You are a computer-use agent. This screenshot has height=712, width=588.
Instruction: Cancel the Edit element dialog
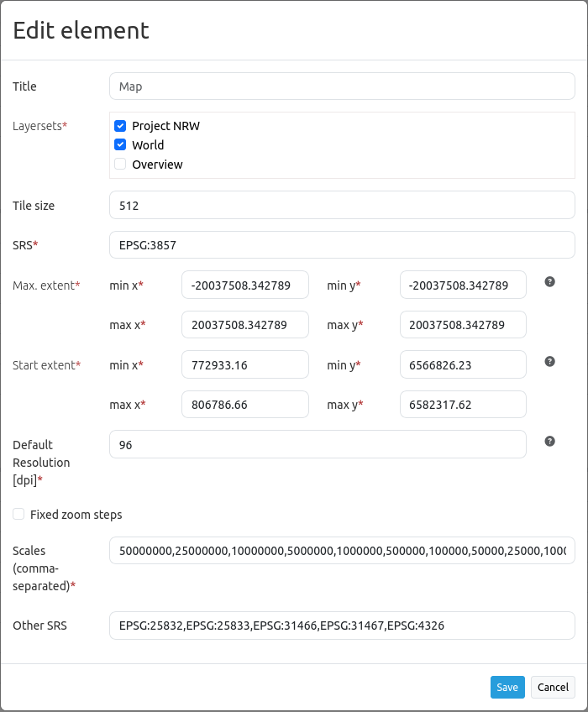point(553,687)
